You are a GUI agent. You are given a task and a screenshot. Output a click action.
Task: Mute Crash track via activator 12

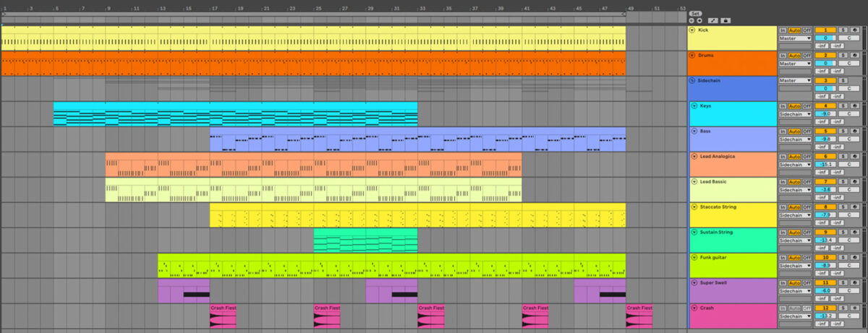click(x=825, y=308)
